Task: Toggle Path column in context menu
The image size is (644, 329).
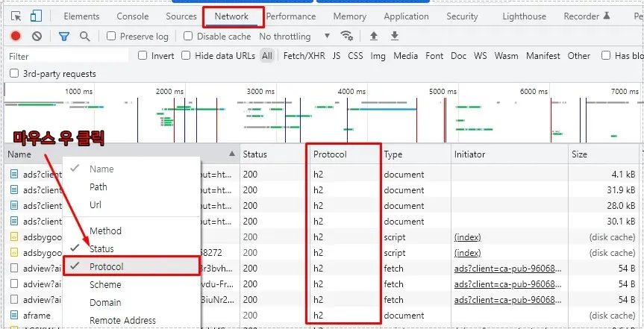Action: pyautogui.click(x=131, y=187)
